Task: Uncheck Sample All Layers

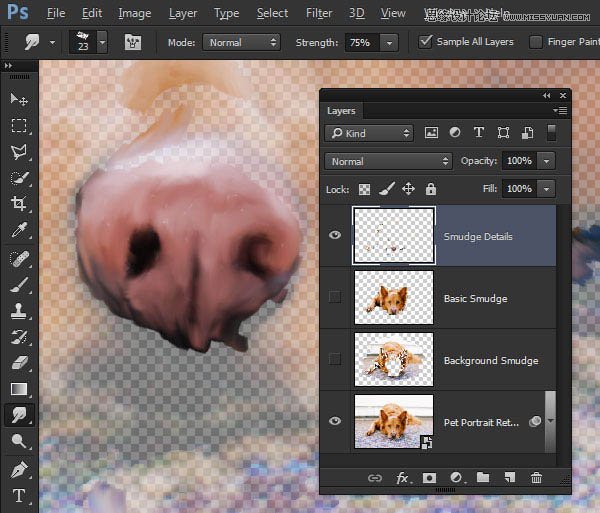Action: (425, 42)
